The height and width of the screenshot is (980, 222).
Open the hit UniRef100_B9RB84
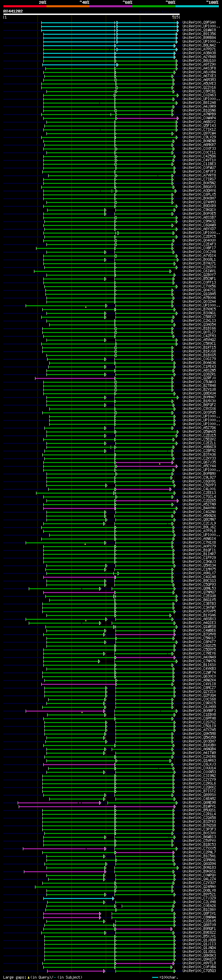point(199,38)
